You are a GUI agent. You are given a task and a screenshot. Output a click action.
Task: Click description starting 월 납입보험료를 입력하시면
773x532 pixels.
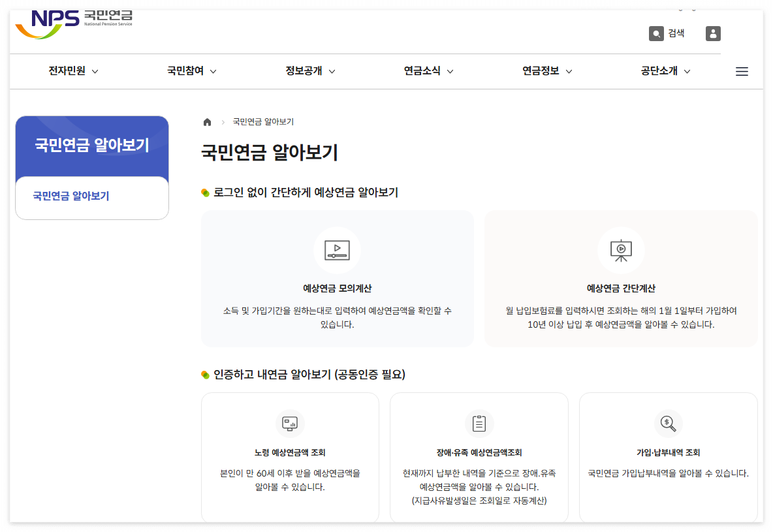621,317
